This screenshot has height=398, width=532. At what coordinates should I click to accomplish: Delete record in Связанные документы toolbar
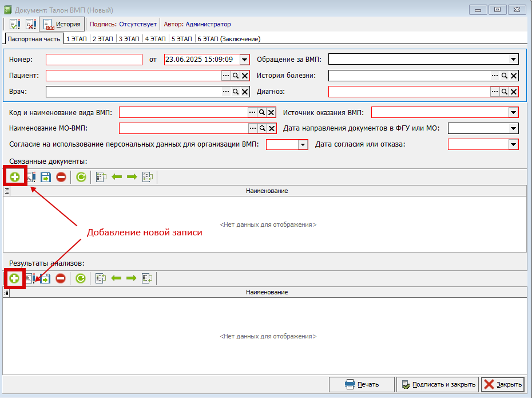pyautogui.click(x=61, y=176)
